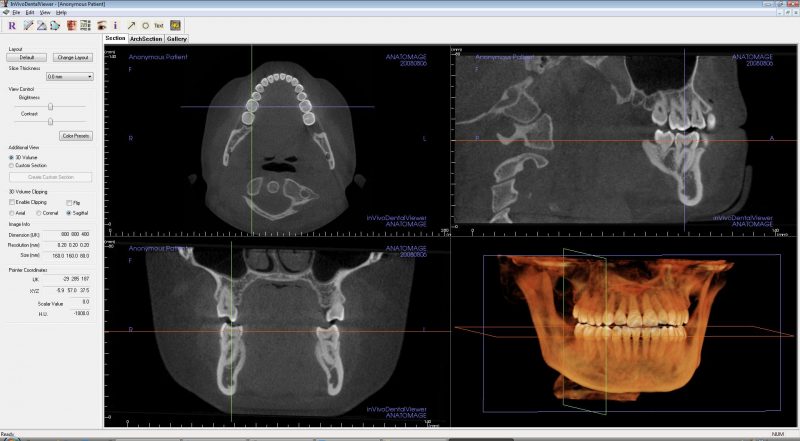
Task: Enable the Enable Clipping checkbox
Action: click(x=11, y=202)
